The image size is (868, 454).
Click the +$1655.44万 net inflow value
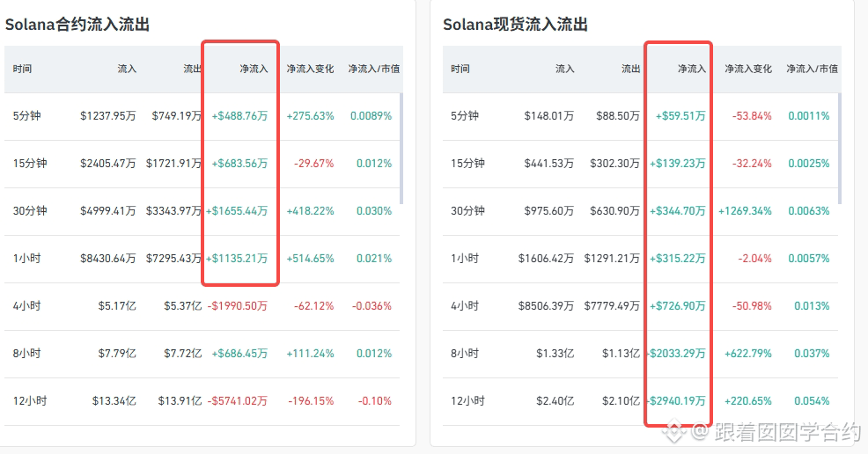click(237, 211)
